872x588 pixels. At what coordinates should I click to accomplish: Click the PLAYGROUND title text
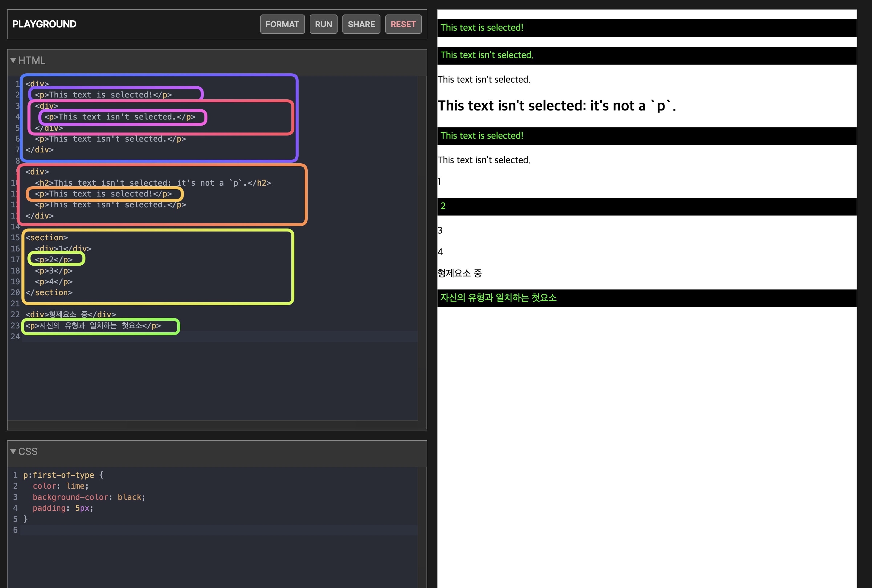coord(44,24)
